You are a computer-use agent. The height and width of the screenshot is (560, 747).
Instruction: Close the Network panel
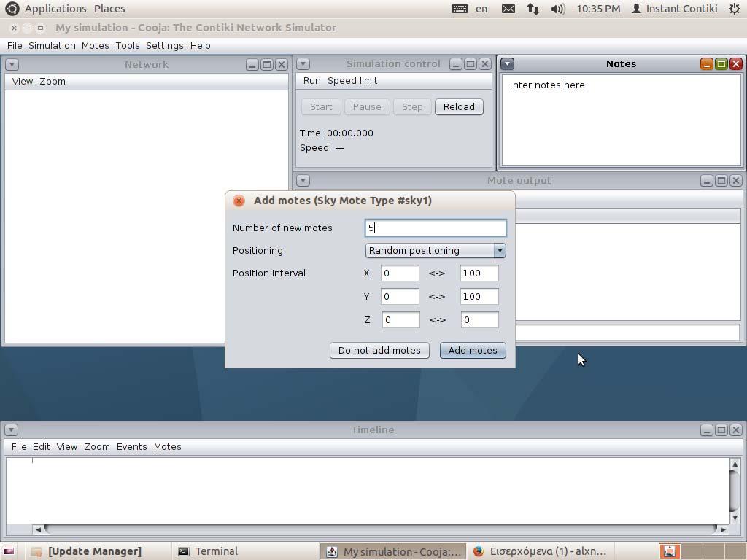[282, 64]
